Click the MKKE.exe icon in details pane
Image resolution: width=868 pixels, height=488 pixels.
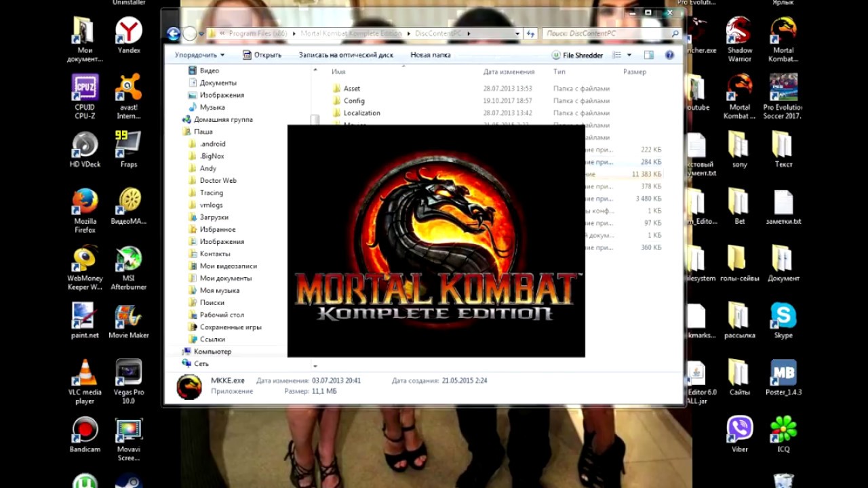(189, 387)
